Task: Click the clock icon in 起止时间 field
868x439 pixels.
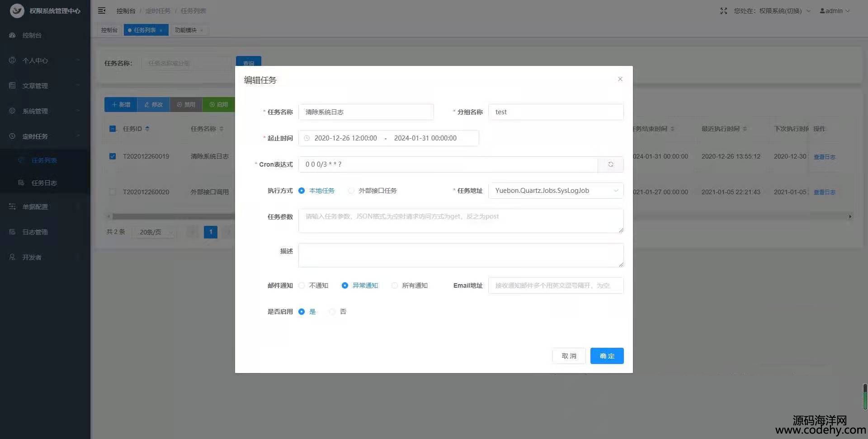Action: (x=307, y=138)
